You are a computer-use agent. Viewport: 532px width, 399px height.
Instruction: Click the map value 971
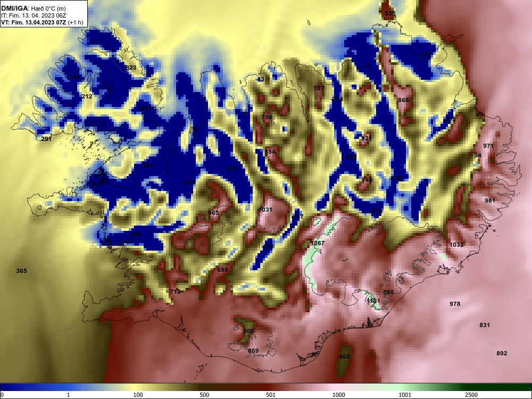pyautogui.click(x=488, y=146)
